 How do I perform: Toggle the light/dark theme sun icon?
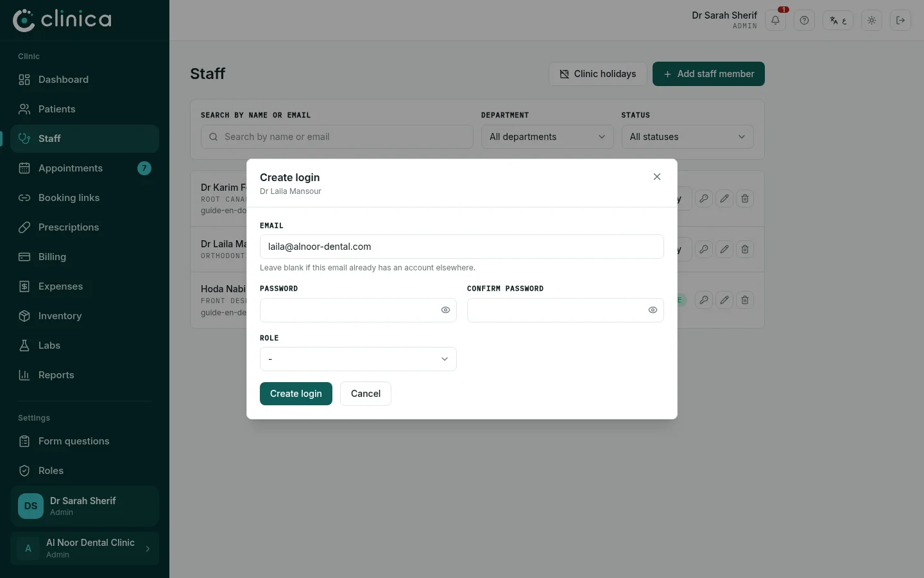(871, 21)
